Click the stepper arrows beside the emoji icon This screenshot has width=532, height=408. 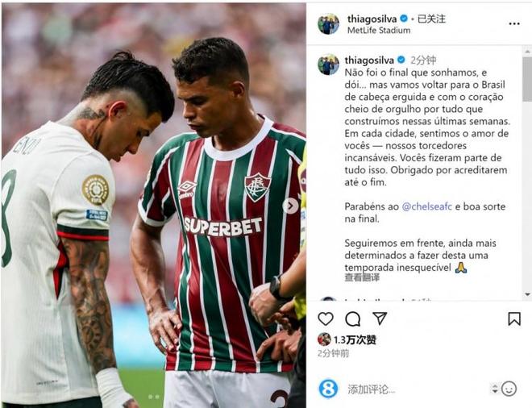[x=495, y=389]
